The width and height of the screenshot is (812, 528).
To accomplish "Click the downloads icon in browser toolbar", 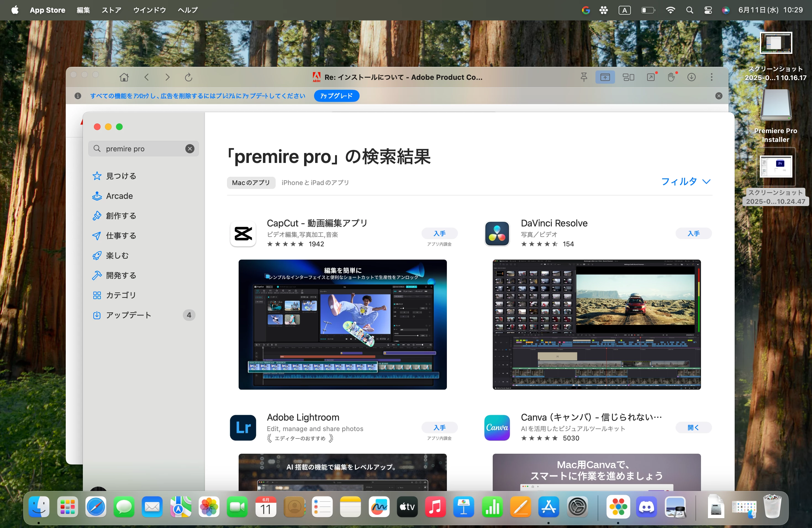I will click(x=691, y=77).
